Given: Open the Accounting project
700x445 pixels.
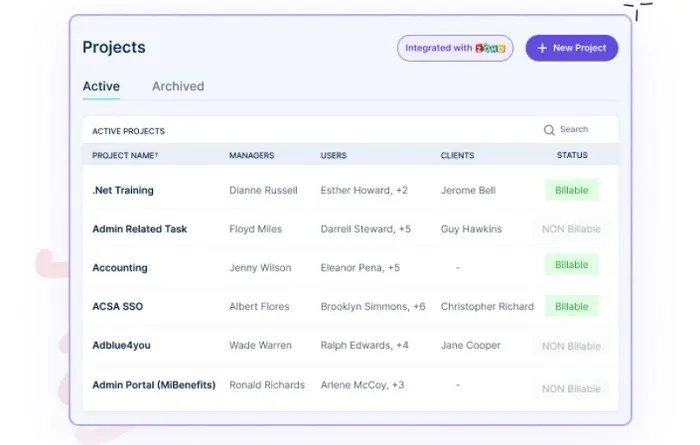Looking at the screenshot, I should click(x=120, y=268).
